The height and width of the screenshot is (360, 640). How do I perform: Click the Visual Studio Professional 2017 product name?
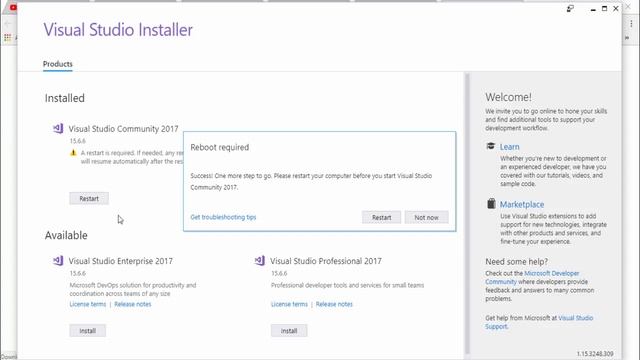point(326,261)
